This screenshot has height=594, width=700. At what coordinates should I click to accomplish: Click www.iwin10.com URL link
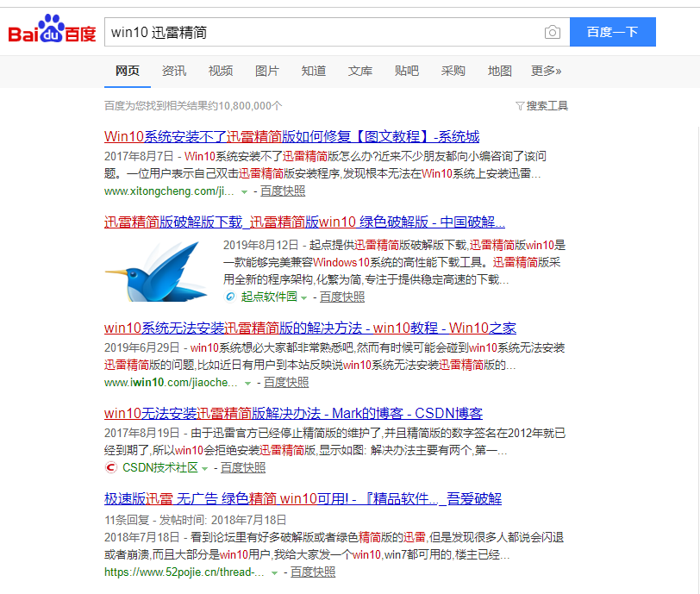171,383
